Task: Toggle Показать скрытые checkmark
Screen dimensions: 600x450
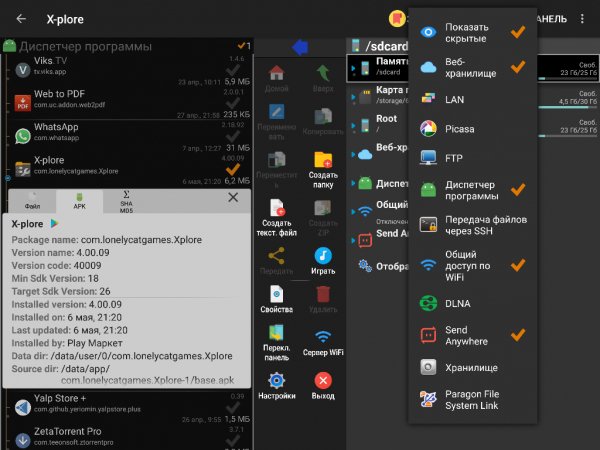Action: click(x=518, y=32)
